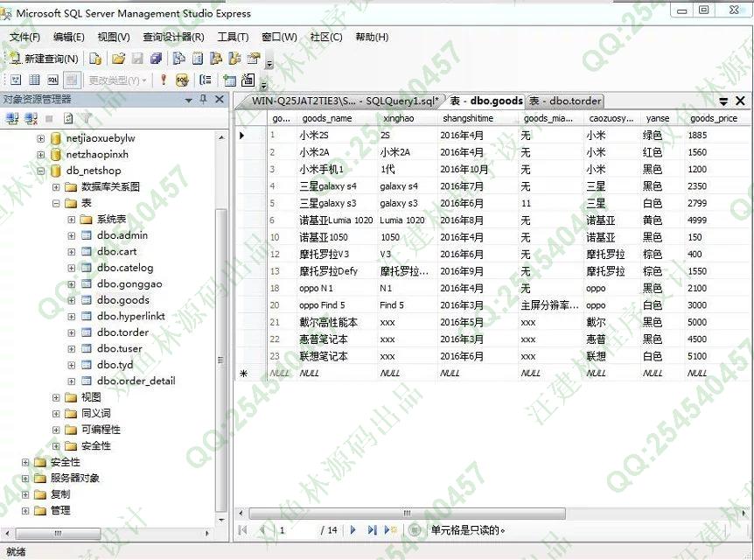Open the Object Explorer toolbar icon

point(216,59)
